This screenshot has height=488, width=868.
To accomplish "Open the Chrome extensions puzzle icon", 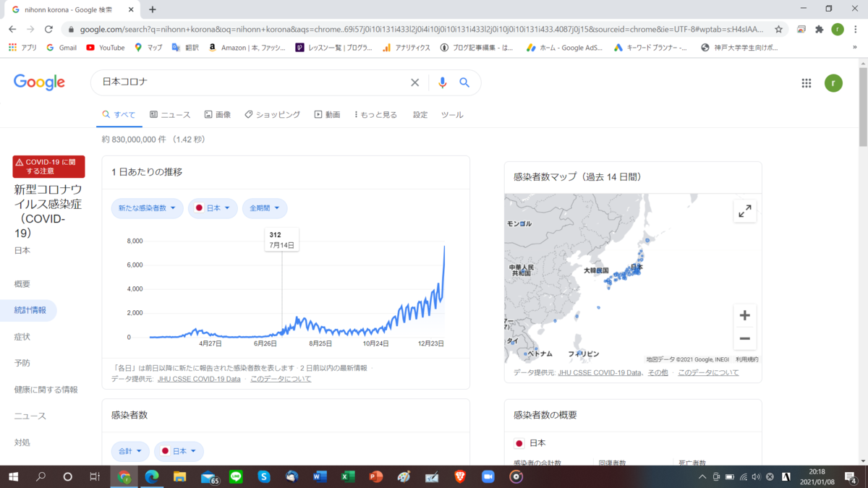I will [820, 29].
